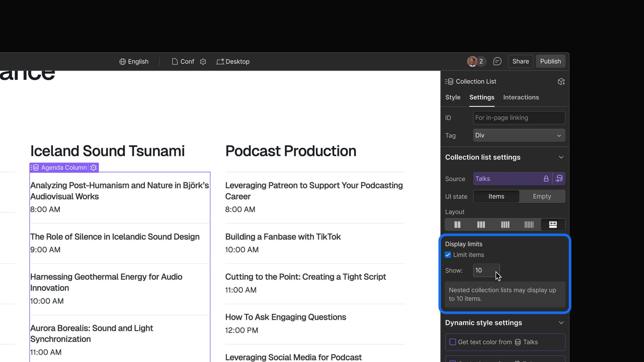Screen dimensions: 644x362
Task: Click Agenda Column label settings gear
Action: pyautogui.click(x=94, y=168)
